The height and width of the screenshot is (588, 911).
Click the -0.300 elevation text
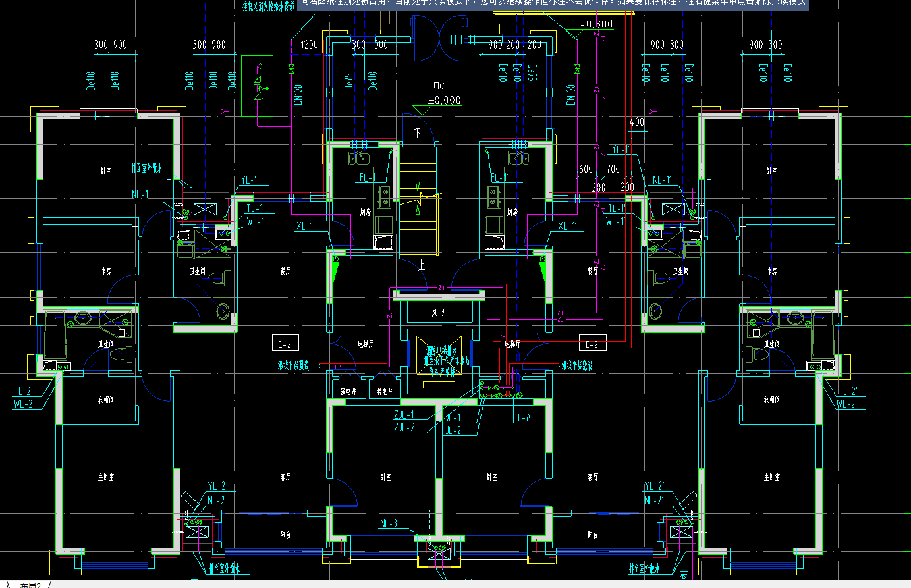point(596,24)
